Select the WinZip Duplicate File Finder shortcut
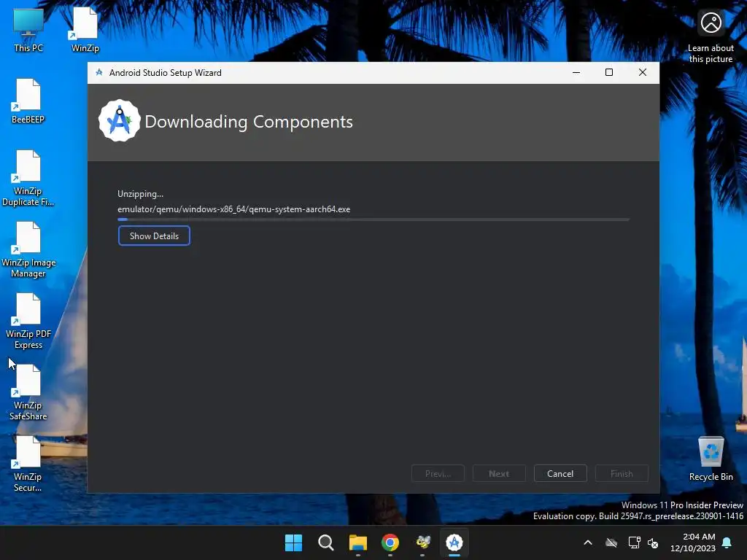Image resolution: width=747 pixels, height=560 pixels. (28, 178)
